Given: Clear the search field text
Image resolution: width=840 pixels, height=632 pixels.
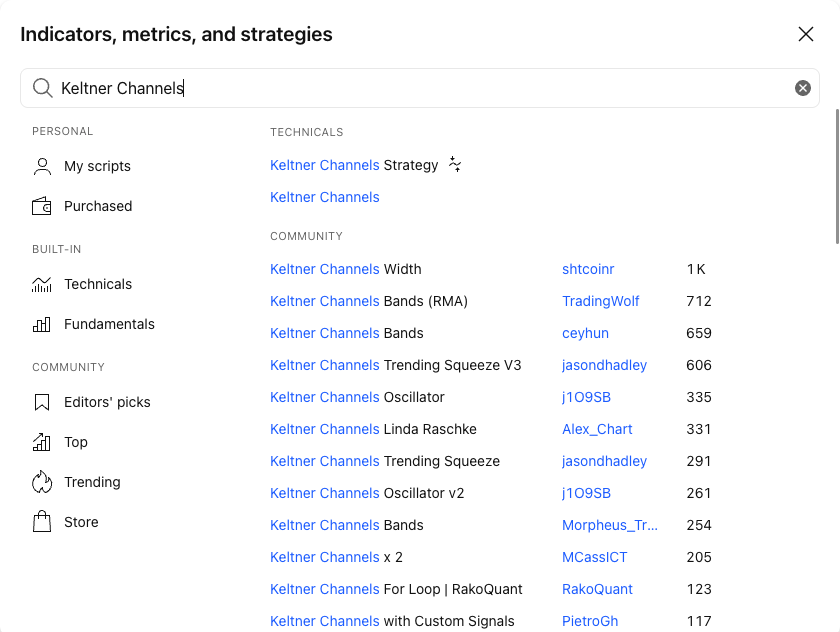Looking at the screenshot, I should [x=802, y=88].
